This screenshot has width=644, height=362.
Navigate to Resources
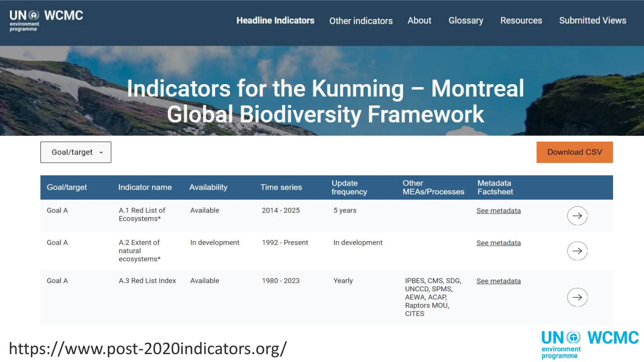[521, 20]
